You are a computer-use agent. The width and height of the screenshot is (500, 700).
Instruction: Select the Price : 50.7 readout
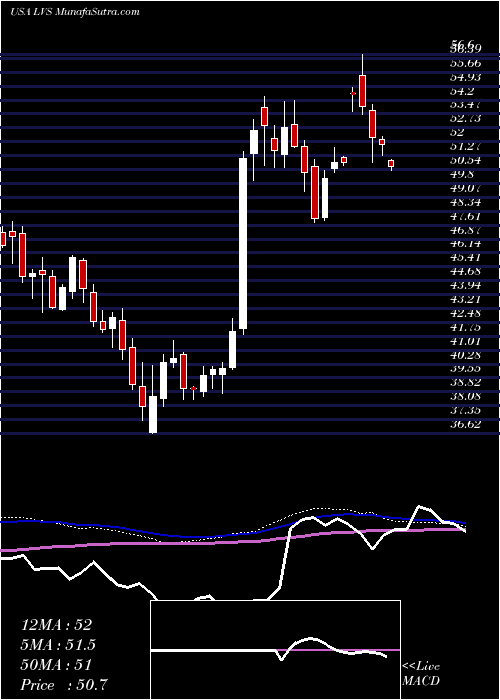[64, 685]
